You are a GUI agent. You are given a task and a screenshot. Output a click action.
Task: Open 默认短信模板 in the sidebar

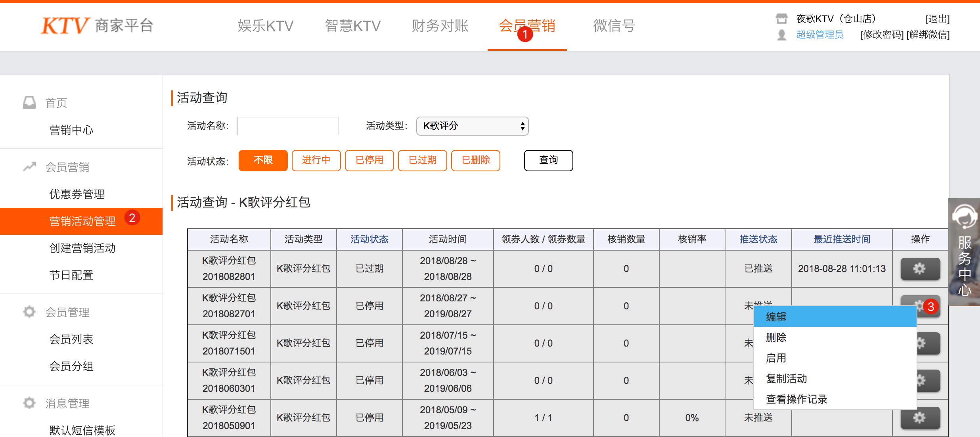coord(82,430)
